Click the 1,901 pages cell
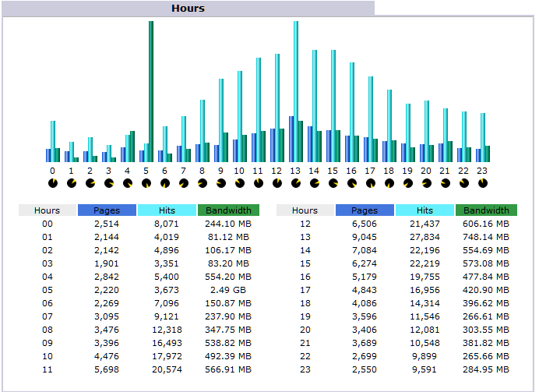The image size is (539, 392). click(x=107, y=263)
